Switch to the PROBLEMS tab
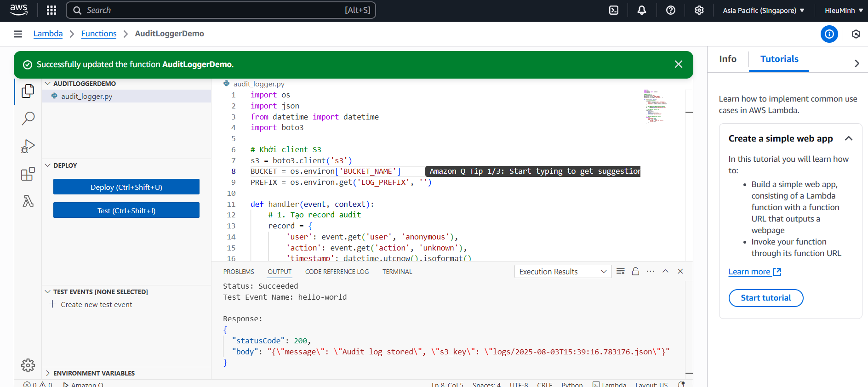The image size is (868, 387). 239,272
